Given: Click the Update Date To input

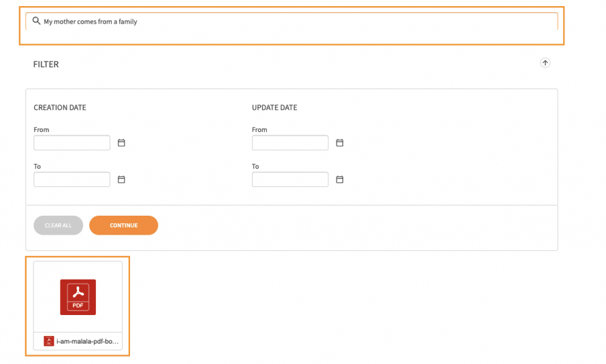Looking at the screenshot, I should coord(289,180).
